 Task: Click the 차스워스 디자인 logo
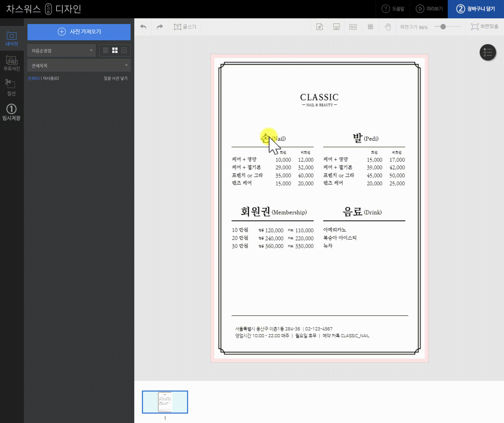click(43, 9)
